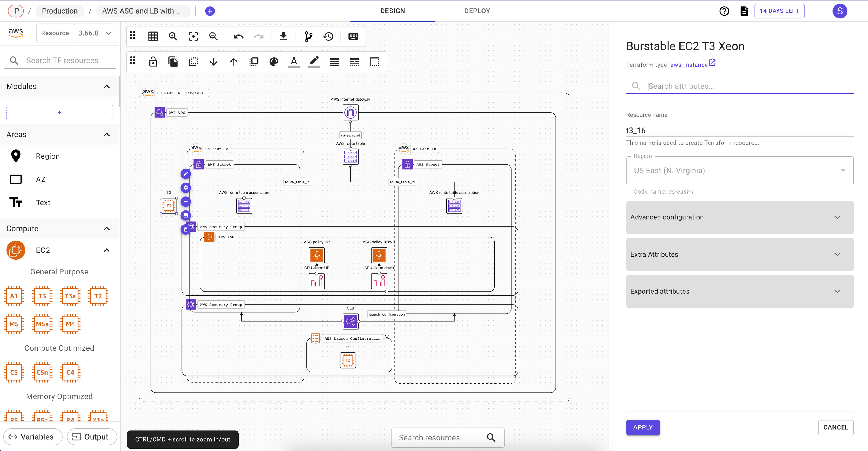The width and height of the screenshot is (868, 451).
Task: Expand the Advanced configuration section
Action: click(740, 217)
